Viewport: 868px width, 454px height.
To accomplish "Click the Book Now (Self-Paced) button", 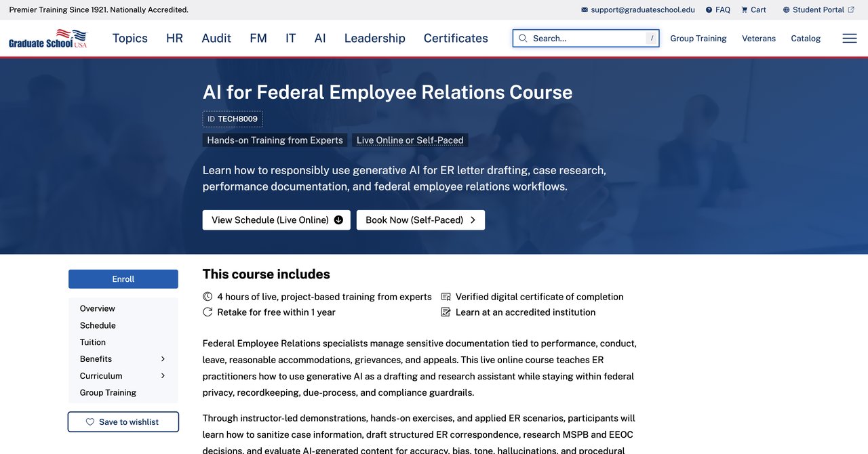I will click(420, 220).
